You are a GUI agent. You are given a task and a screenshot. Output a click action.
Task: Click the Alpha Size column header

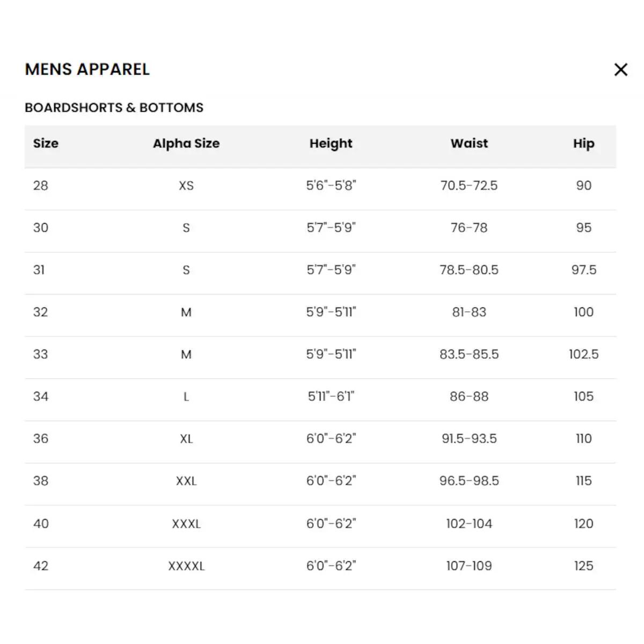pyautogui.click(x=186, y=143)
